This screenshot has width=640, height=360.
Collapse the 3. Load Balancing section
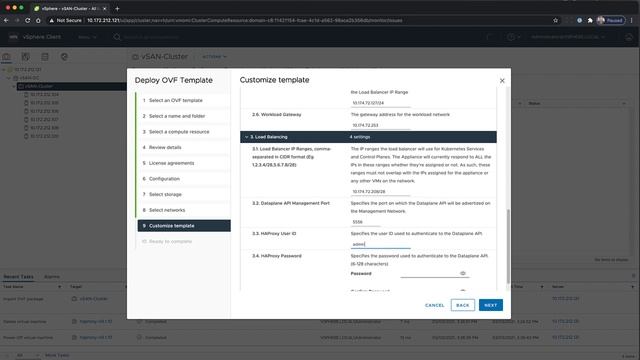tap(247, 137)
